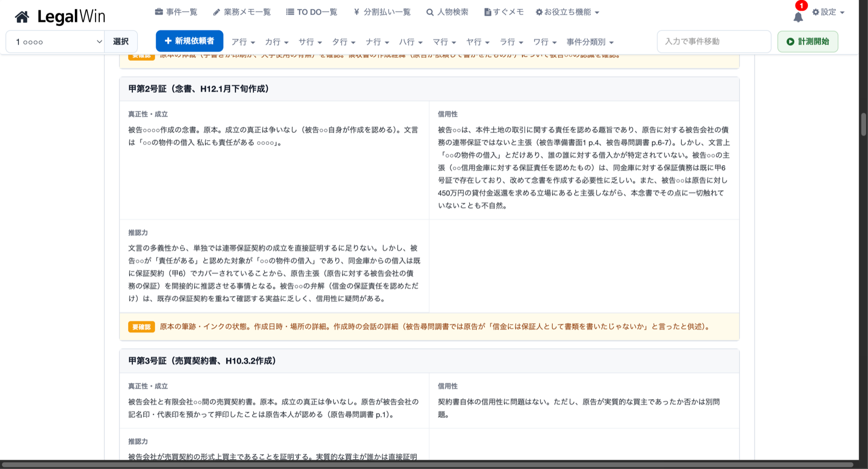Open 事件一覧 case list
This screenshot has height=469, width=868.
click(x=176, y=12)
